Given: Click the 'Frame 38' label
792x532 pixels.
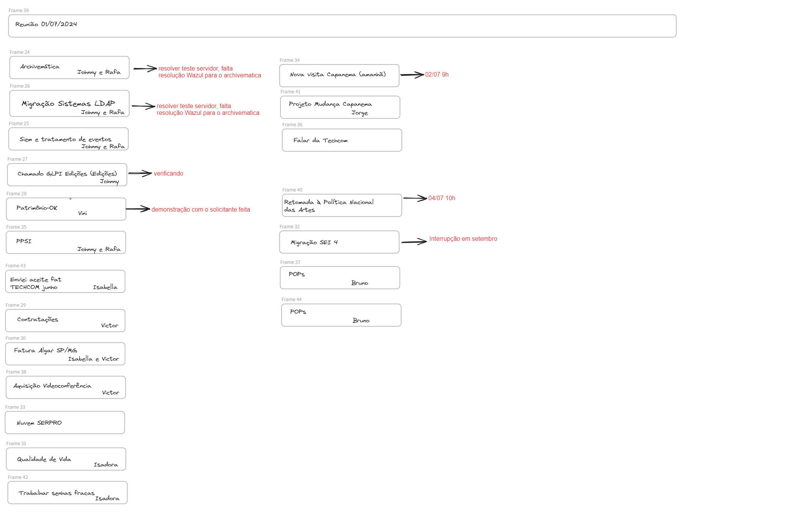Looking at the screenshot, I should click(16, 372).
